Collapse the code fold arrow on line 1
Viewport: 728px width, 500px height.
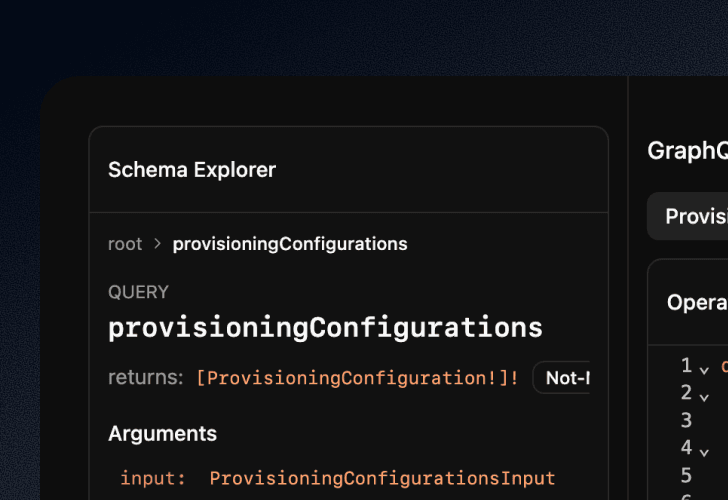coord(704,370)
